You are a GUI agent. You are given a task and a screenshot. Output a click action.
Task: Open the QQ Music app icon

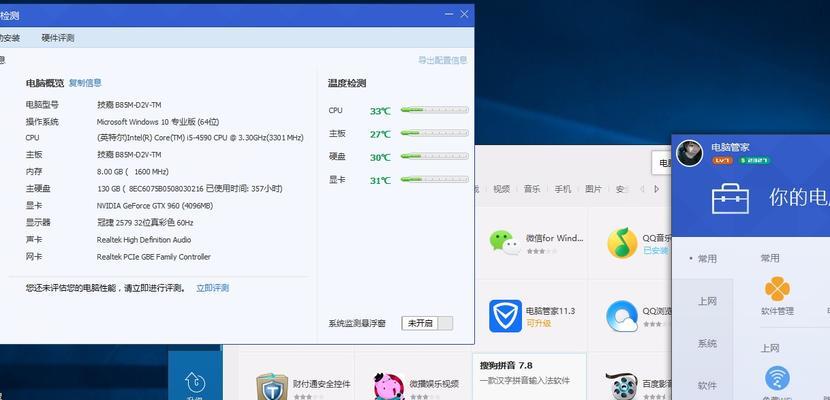coord(622,243)
